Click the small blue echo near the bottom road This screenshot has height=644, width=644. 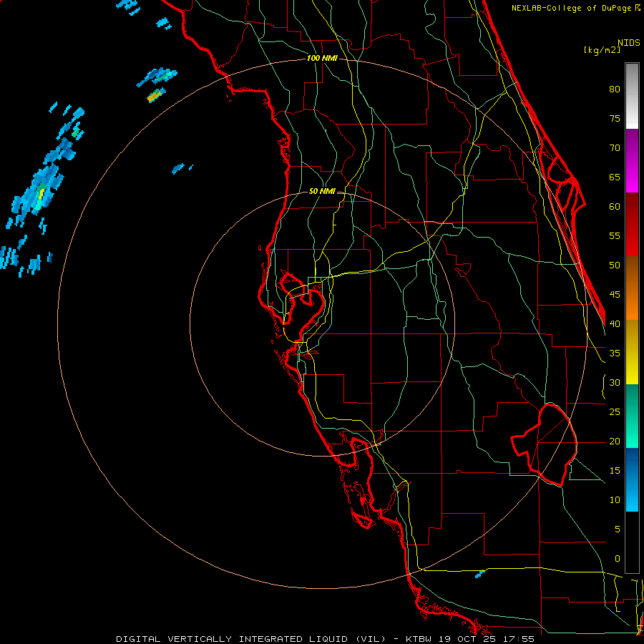pyautogui.click(x=479, y=574)
